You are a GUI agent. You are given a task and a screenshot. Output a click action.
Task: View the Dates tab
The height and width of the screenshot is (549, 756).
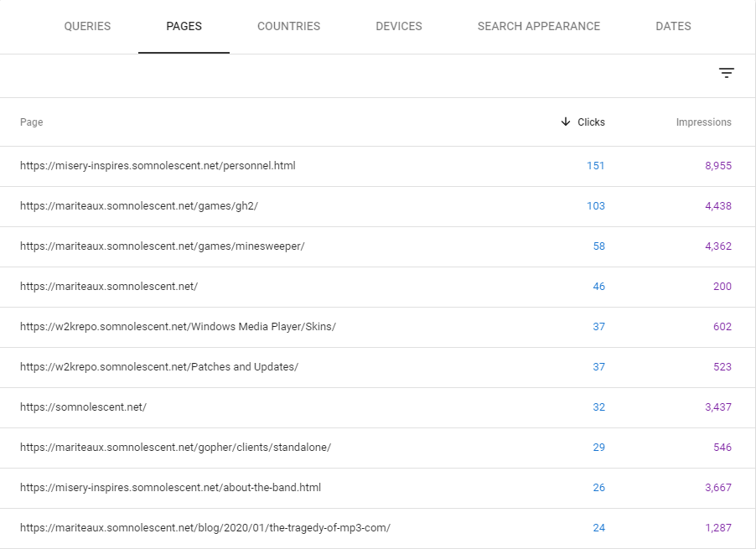pos(673,27)
